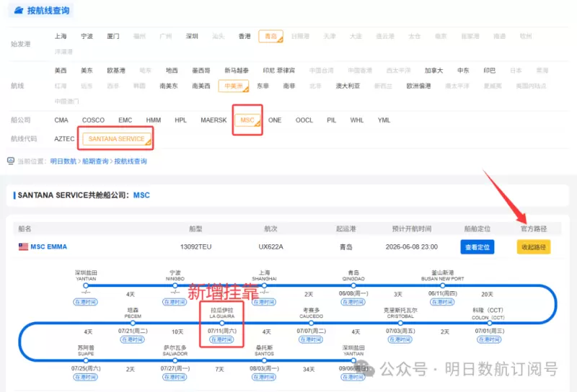Pick the 新马越泰 route filter
Viewport: 577px width, 392px height.
pyautogui.click(x=237, y=70)
